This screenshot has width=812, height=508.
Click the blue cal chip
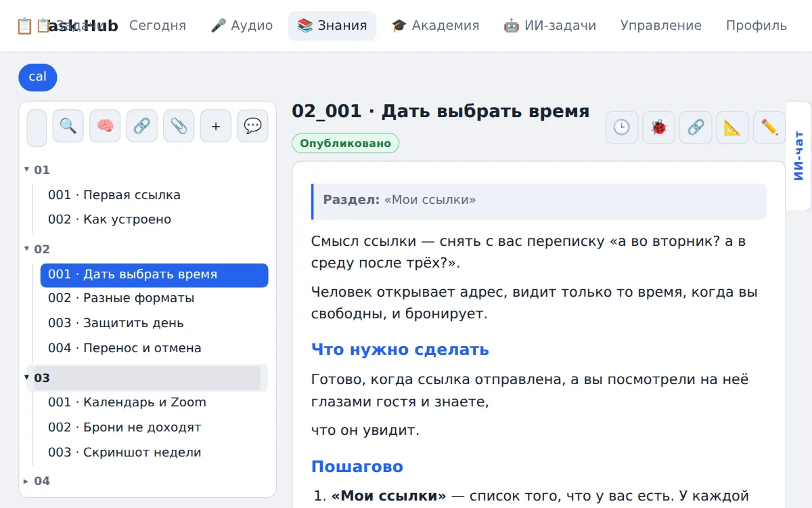pyautogui.click(x=38, y=77)
